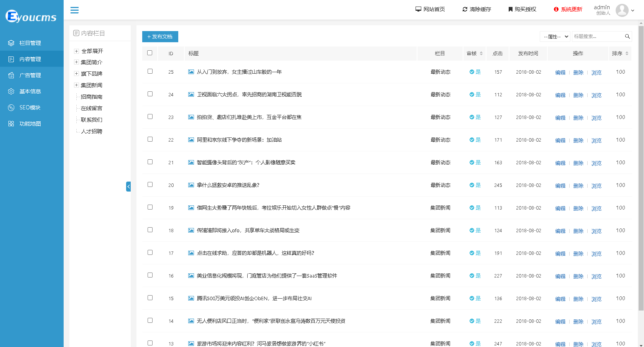Click the image icon for article 17
The width and height of the screenshot is (644, 347).
click(x=191, y=253)
